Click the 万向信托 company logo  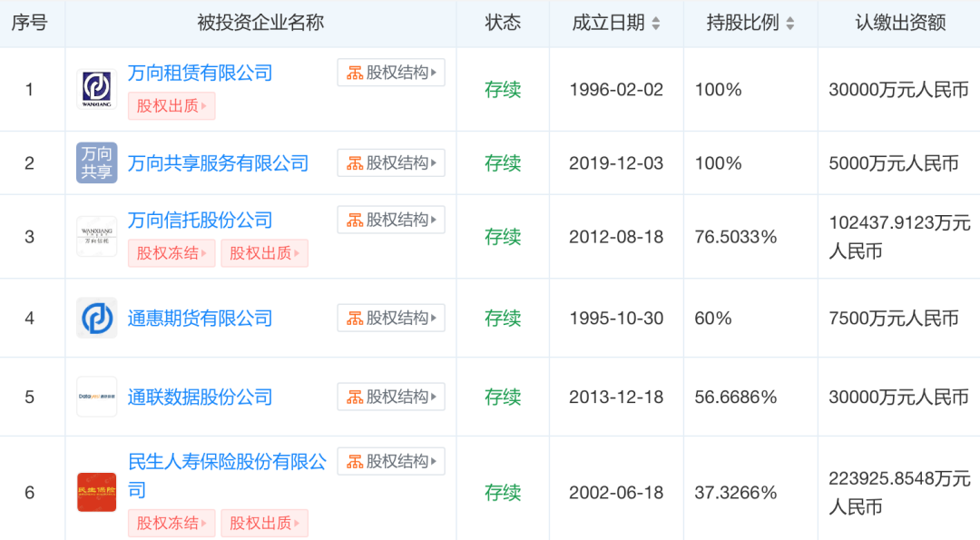(x=96, y=237)
